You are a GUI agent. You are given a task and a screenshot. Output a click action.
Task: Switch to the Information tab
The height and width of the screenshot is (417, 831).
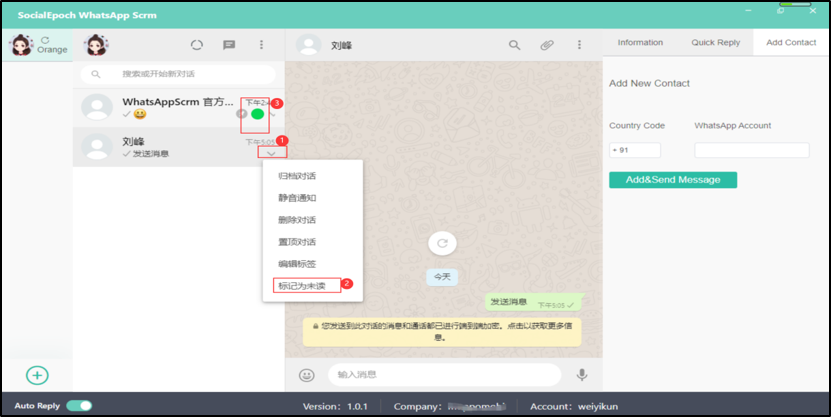point(640,42)
